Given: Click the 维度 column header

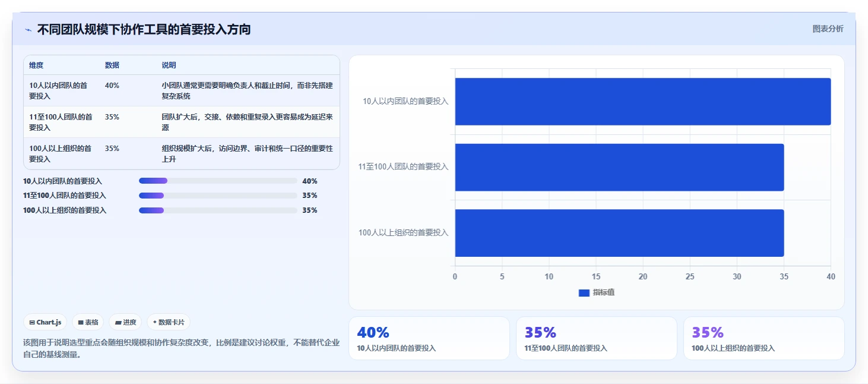Looking at the screenshot, I should click(36, 65).
